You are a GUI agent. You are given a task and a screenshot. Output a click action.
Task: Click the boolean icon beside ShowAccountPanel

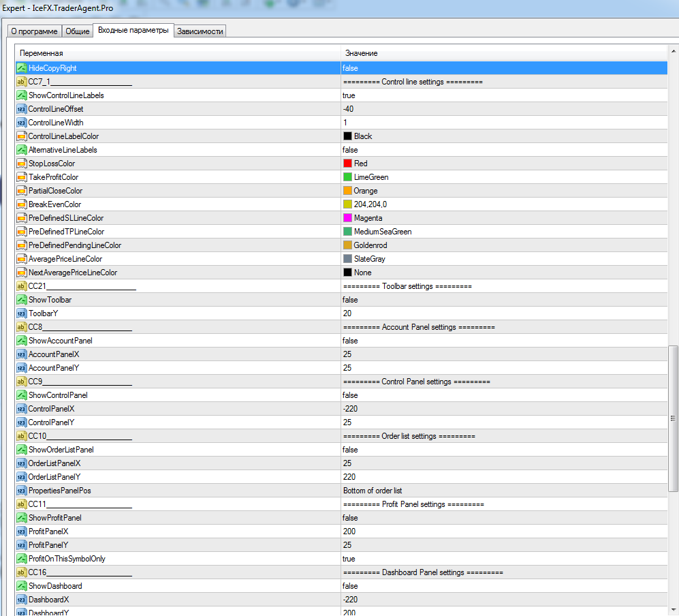click(x=21, y=341)
